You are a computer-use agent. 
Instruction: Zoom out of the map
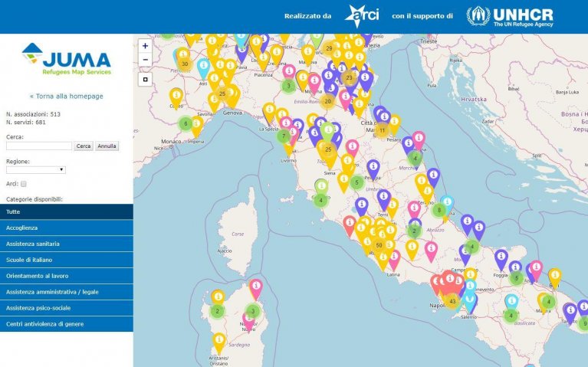145,59
